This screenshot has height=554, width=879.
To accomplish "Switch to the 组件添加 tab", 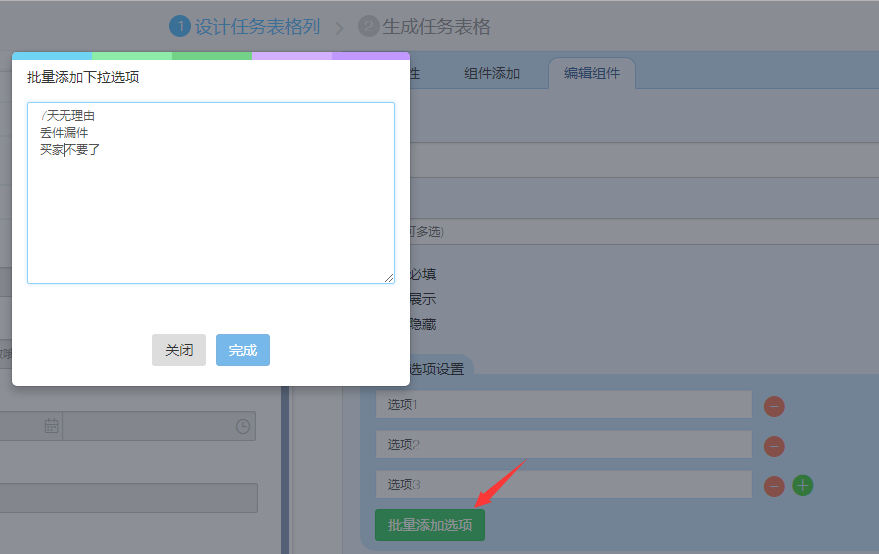I will (492, 73).
